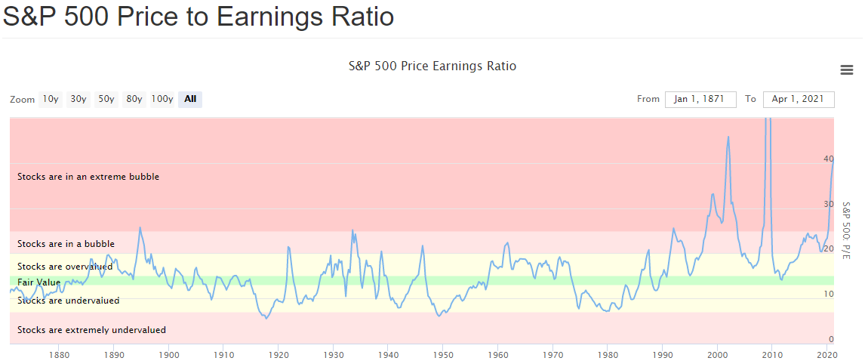The image size is (868, 364).
Task: Click the page heading S&P 500 Price to Earnings Ratio
Action: tap(199, 16)
